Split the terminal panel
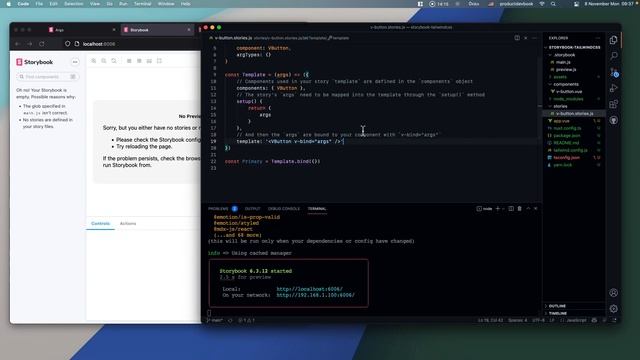The image size is (640, 360). [511, 209]
